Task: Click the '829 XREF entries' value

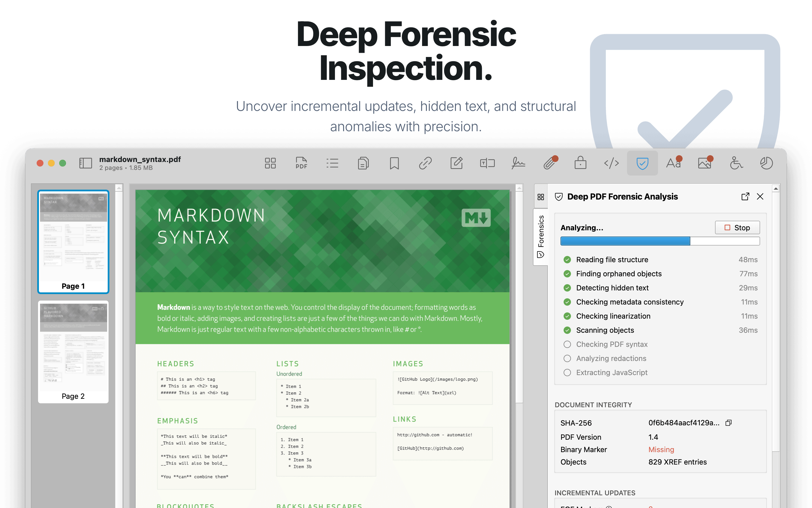Action: (x=678, y=462)
